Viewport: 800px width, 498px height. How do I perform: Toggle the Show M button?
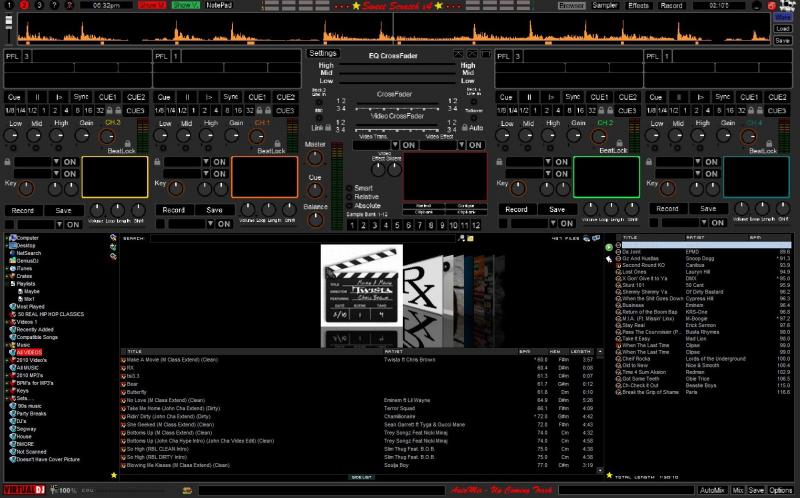tap(152, 5)
